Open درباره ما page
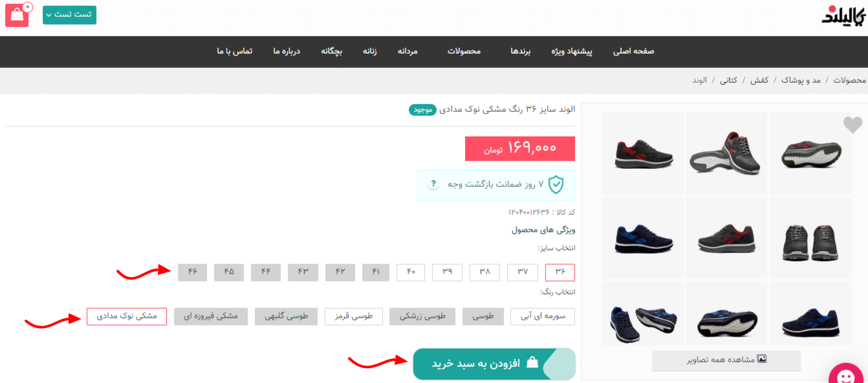Image resolution: width=868 pixels, height=383 pixels. click(x=287, y=51)
